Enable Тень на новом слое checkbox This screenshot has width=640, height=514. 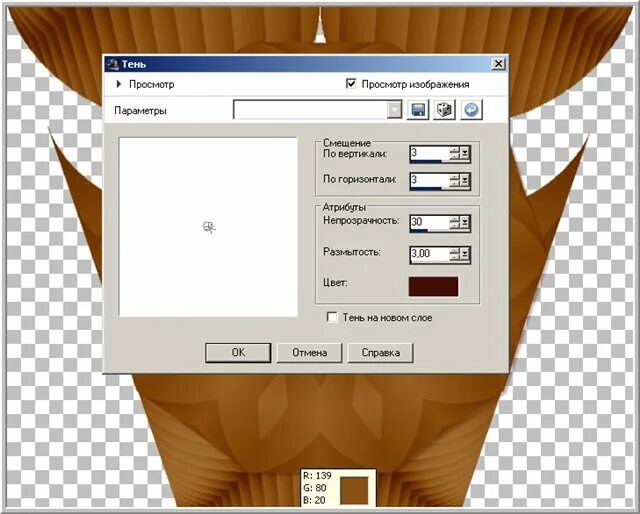coord(332,317)
